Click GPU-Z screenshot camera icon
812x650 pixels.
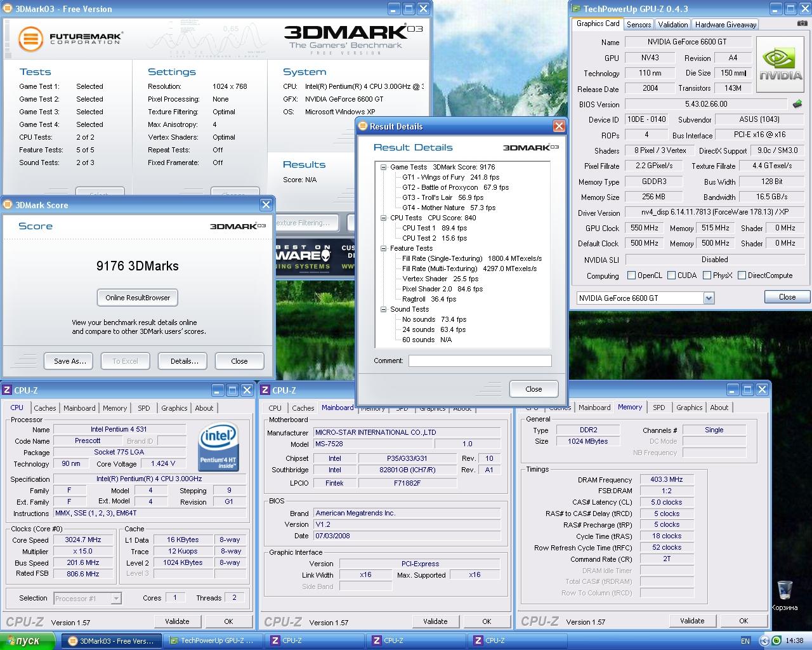click(x=803, y=24)
